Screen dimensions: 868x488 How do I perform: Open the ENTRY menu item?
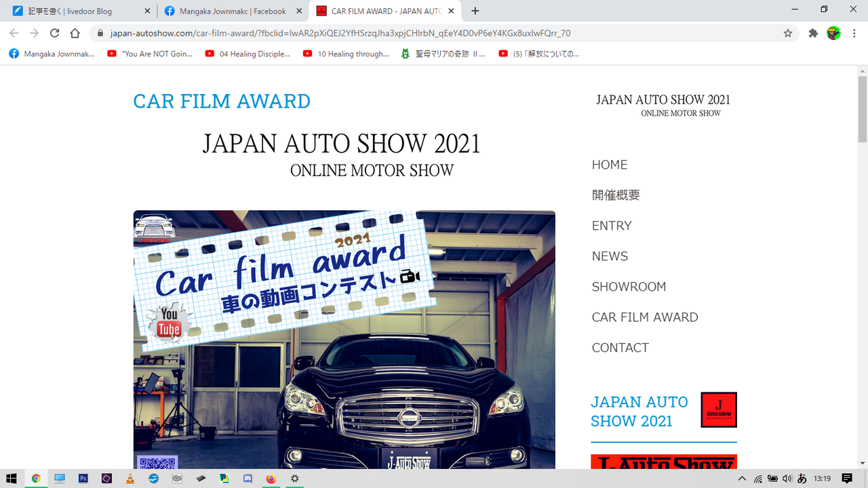pyautogui.click(x=612, y=226)
